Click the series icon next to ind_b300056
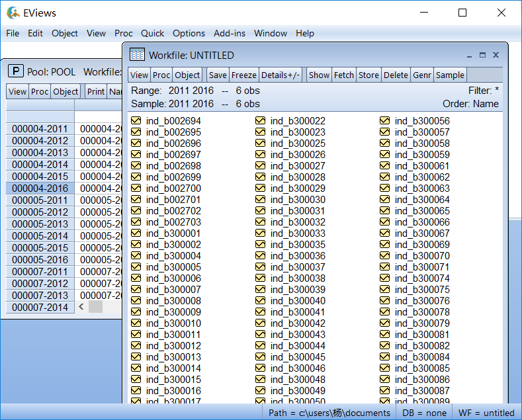This screenshot has height=420, width=522. (x=384, y=121)
